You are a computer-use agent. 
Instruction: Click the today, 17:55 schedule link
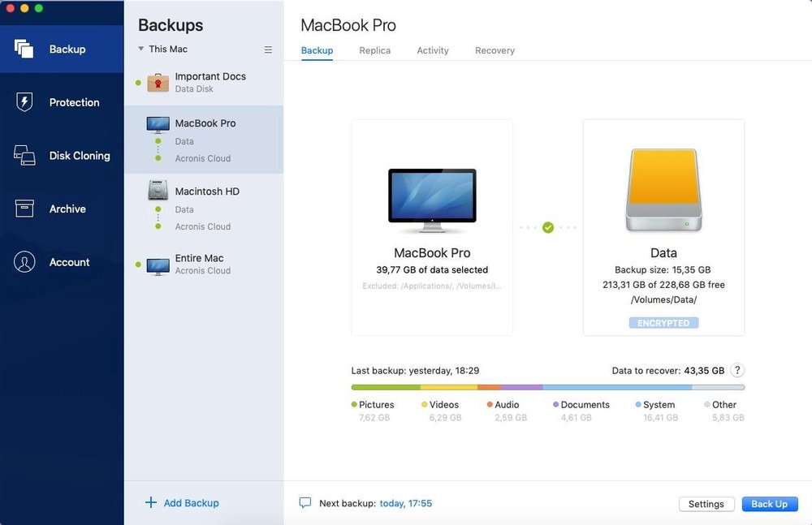pyautogui.click(x=405, y=503)
